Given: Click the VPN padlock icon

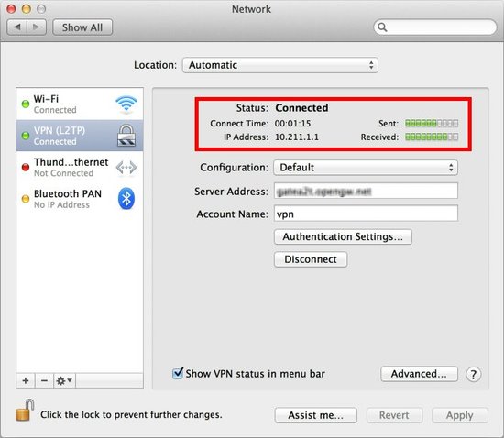Looking at the screenshot, I should coord(126,136).
